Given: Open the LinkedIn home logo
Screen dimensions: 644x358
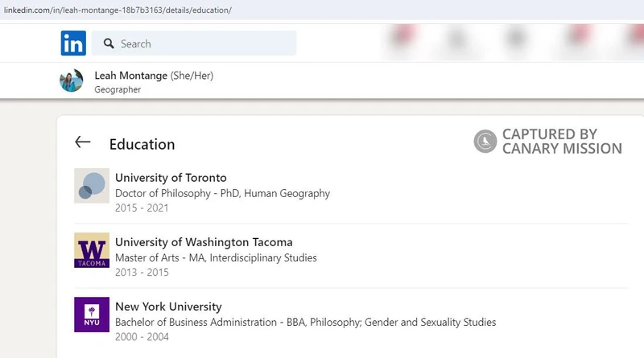Looking at the screenshot, I should (x=73, y=43).
